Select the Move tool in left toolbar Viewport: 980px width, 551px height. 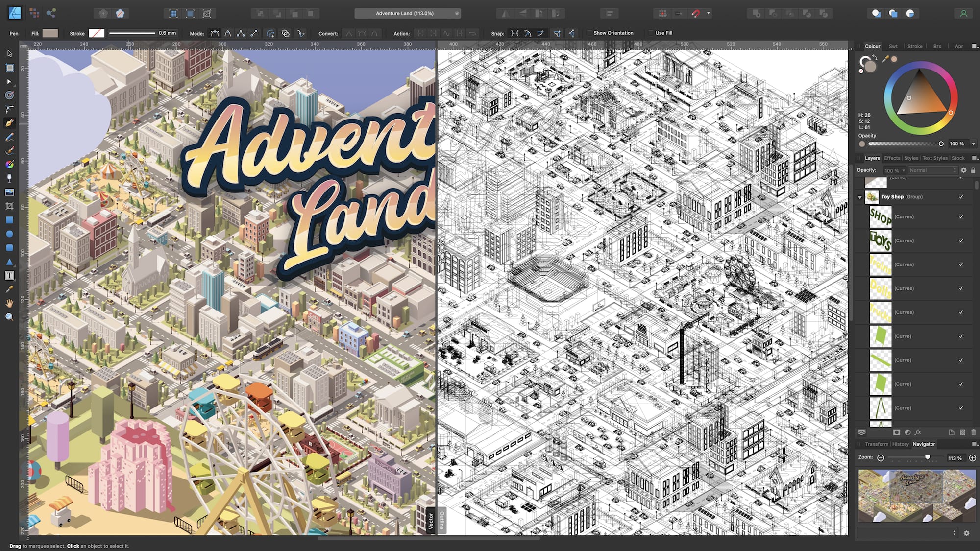(9, 53)
